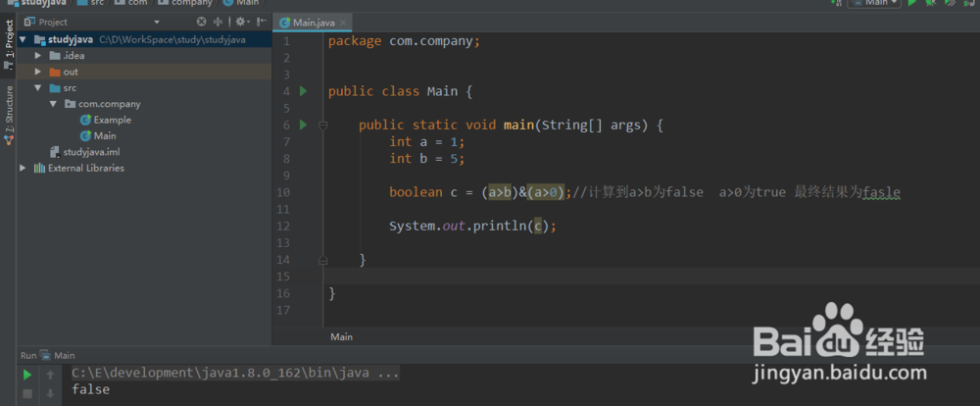
Task: Close the Main.java editor tab
Action: point(342,23)
